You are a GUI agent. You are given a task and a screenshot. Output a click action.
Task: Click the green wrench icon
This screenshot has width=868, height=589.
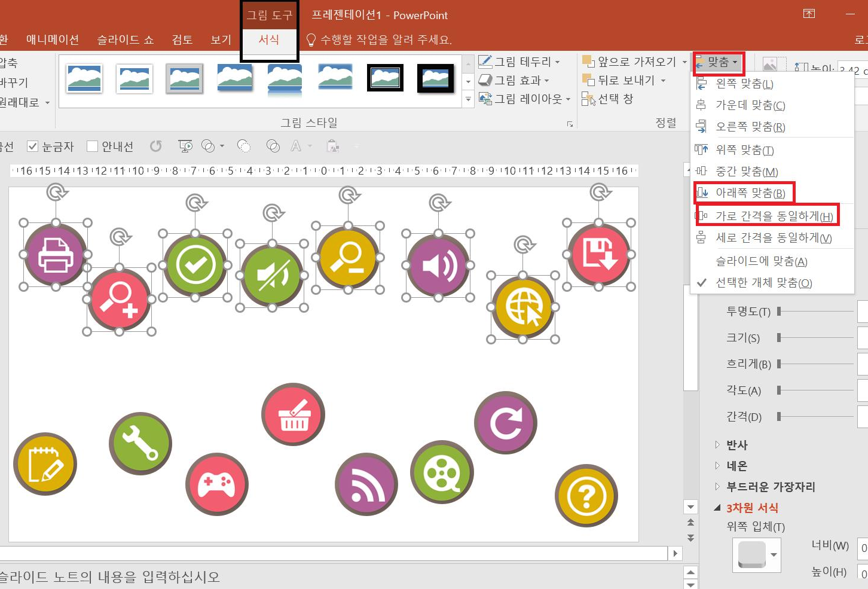tap(140, 444)
